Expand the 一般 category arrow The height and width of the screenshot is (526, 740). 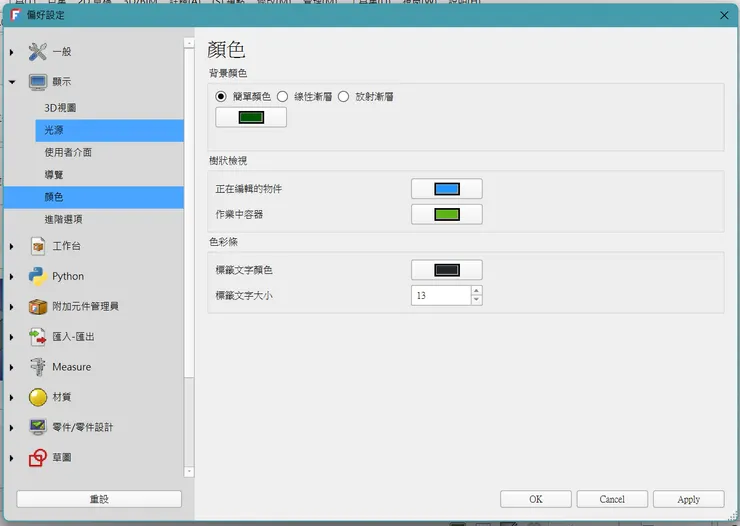coord(12,52)
